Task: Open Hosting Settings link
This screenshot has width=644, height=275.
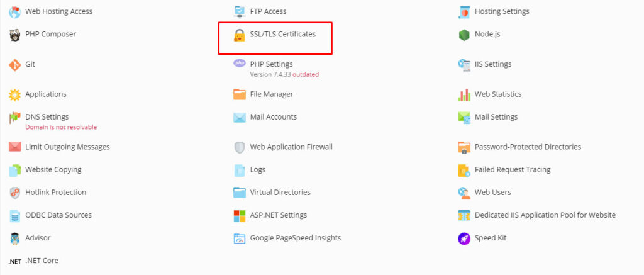Action: (x=501, y=11)
